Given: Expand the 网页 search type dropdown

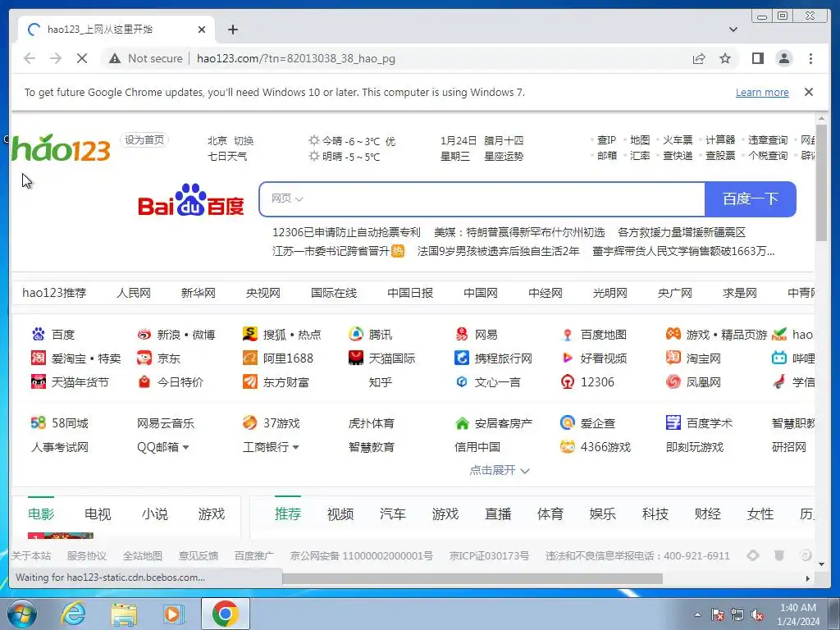Looking at the screenshot, I should point(287,199).
